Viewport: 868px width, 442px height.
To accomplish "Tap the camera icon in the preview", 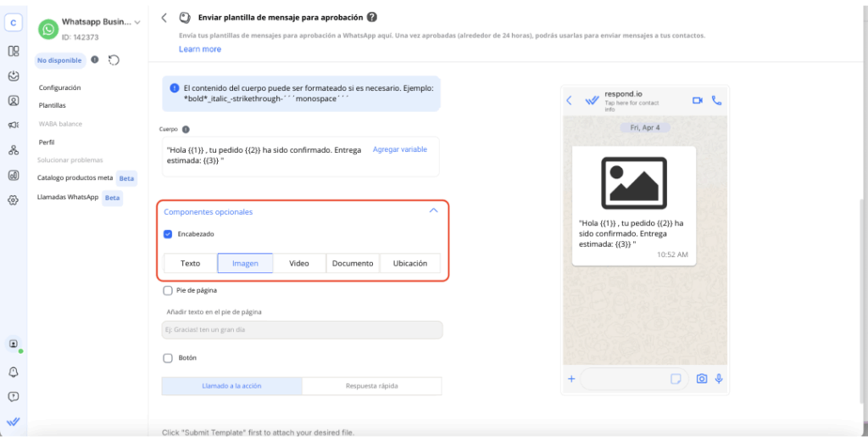I will [701, 379].
